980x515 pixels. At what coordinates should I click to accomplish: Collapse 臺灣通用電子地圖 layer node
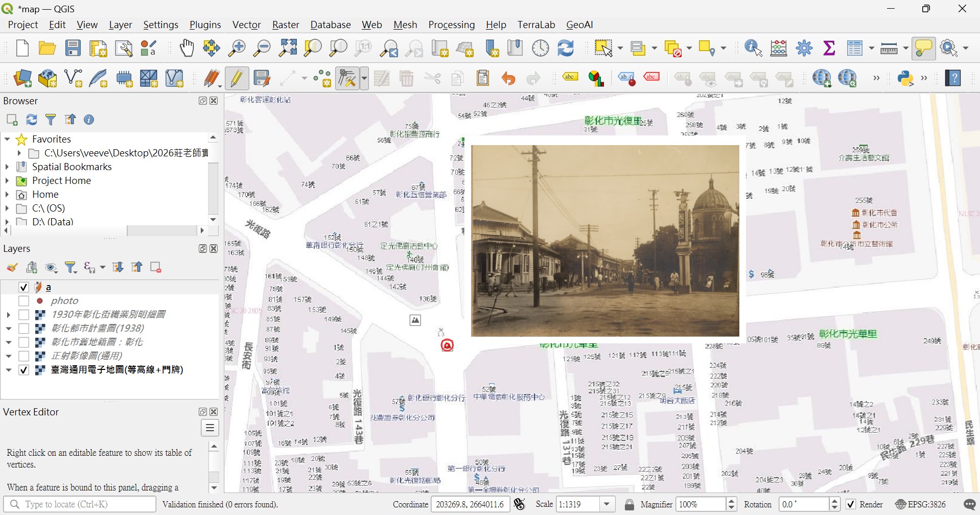click(8, 370)
